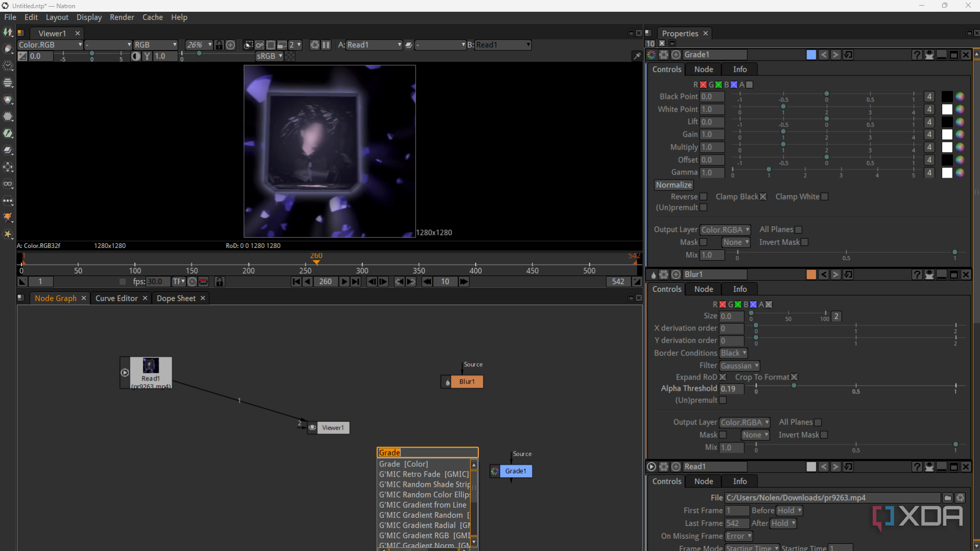Click Blur1 Alpha Threshold slider handle
The image size is (980, 551).
pyautogui.click(x=794, y=386)
